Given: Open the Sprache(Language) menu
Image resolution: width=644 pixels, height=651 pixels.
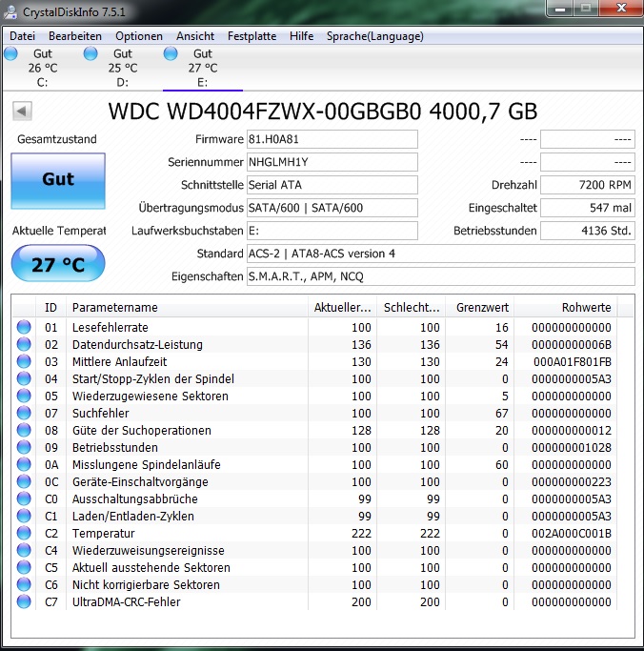Looking at the screenshot, I should point(375,36).
